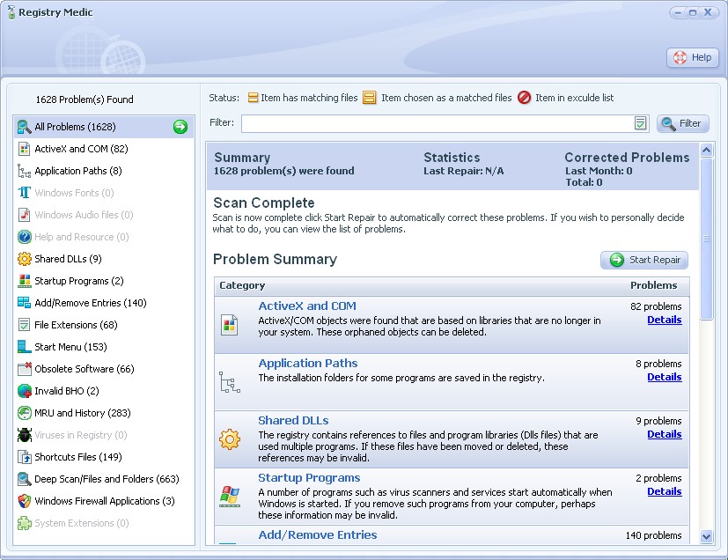728x560 pixels.
Task: Click the Windows Audio files icon
Action: [24, 215]
